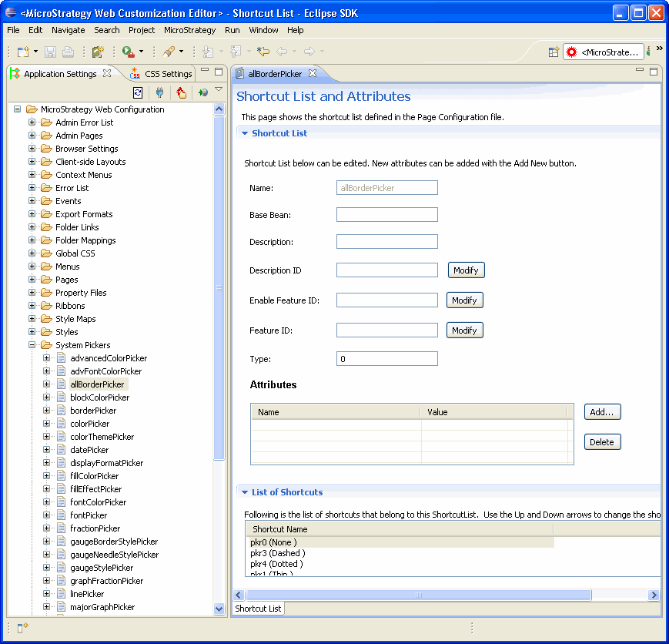Screen dimensions: 669x644
Task: Minimize the allBorderPicker editor area
Action: coord(640,69)
